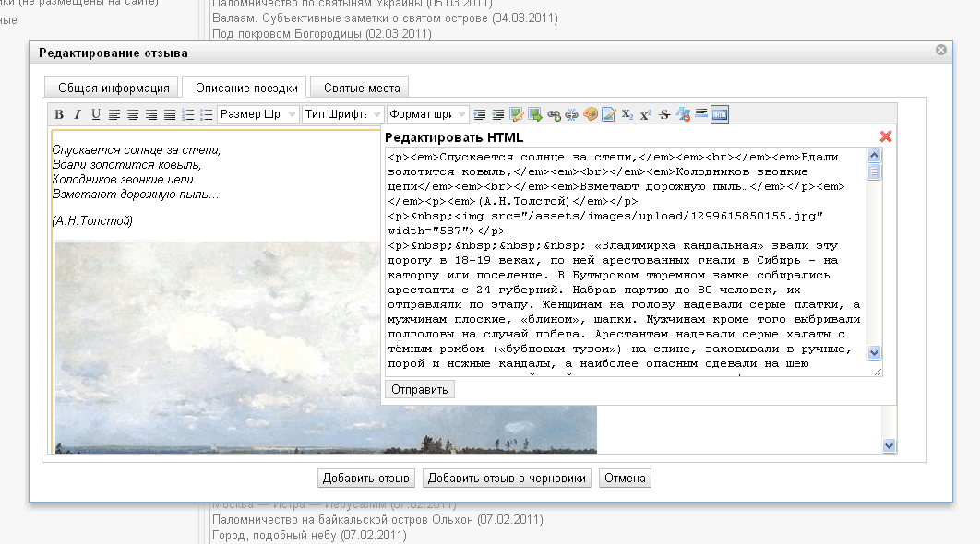Viewport: 980px width, 544px height.
Task: Click the remove formatting icon
Action: pos(683,115)
